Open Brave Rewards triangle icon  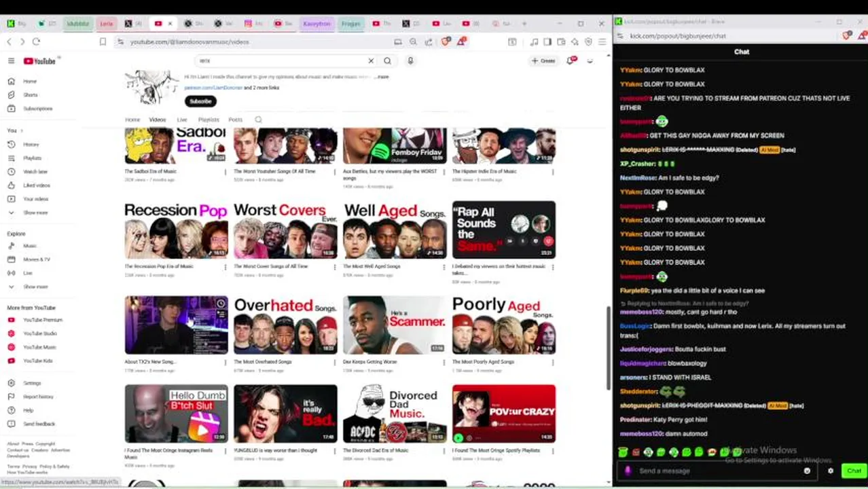point(461,41)
